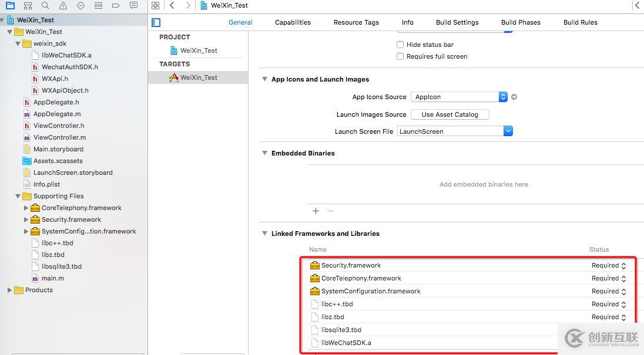Click the Assets.xcassets catalog icon

27,161
